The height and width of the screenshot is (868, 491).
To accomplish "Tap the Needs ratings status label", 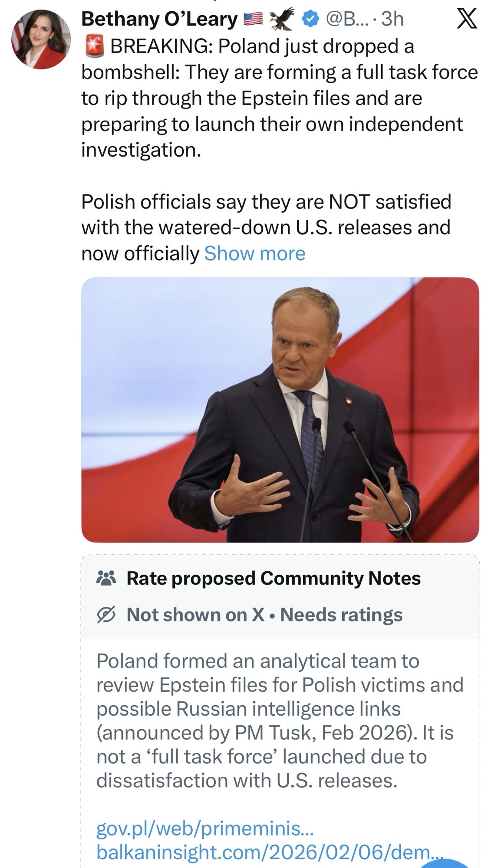I will (x=341, y=615).
